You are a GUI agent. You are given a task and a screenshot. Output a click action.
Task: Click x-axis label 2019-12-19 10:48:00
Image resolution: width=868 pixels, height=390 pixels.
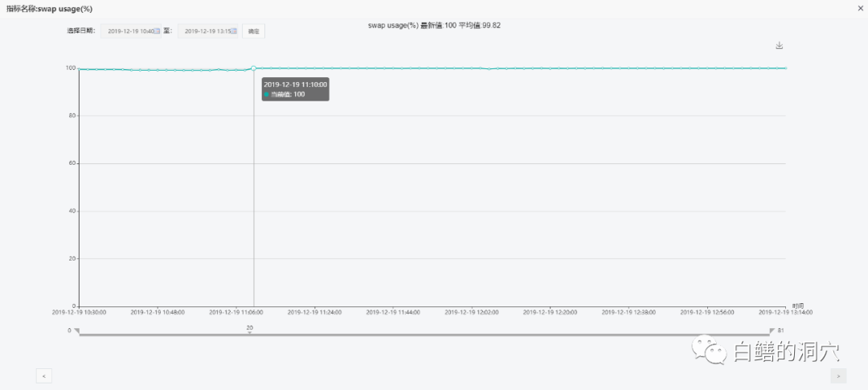(x=158, y=313)
